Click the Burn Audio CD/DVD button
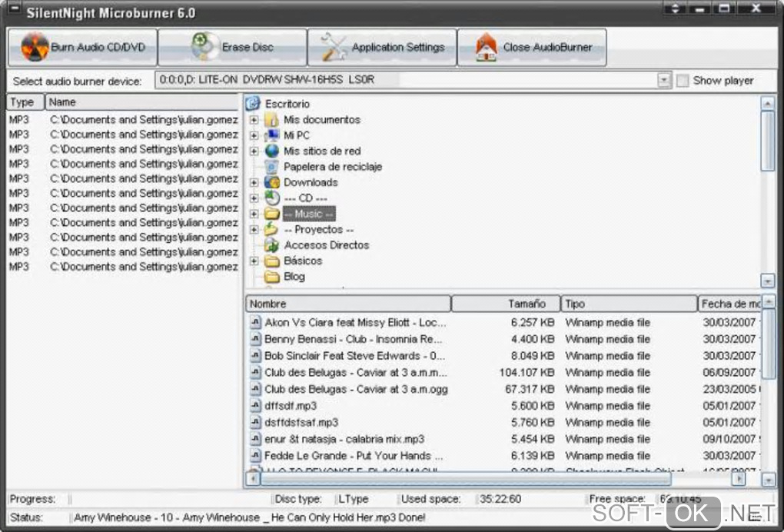The width and height of the screenshot is (784, 532). pyautogui.click(x=82, y=48)
